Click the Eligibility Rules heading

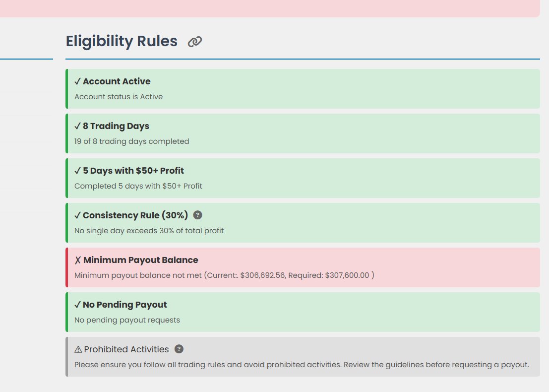tap(122, 41)
